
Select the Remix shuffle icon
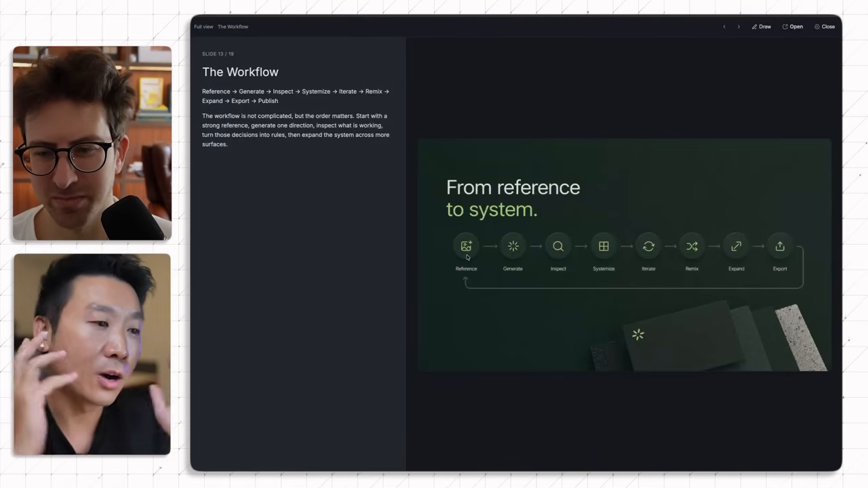pos(692,246)
